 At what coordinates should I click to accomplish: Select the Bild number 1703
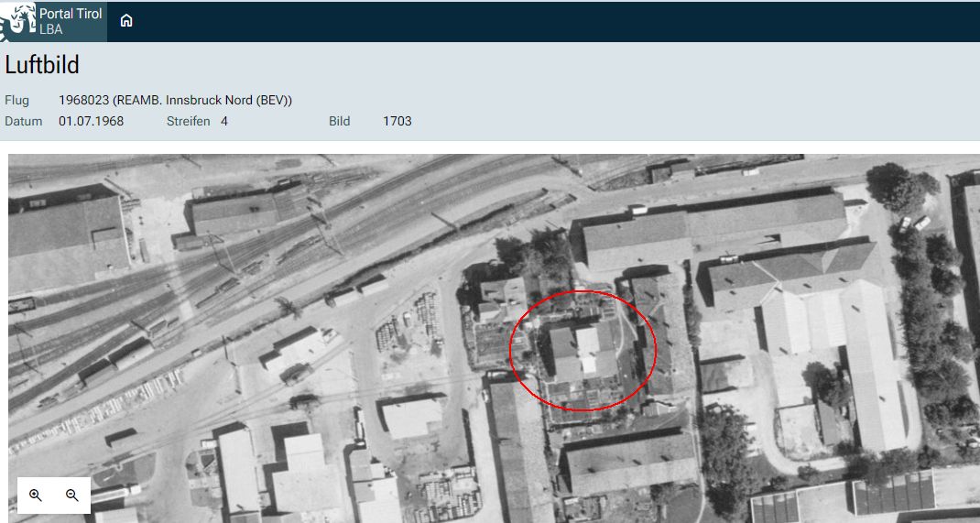tap(397, 121)
